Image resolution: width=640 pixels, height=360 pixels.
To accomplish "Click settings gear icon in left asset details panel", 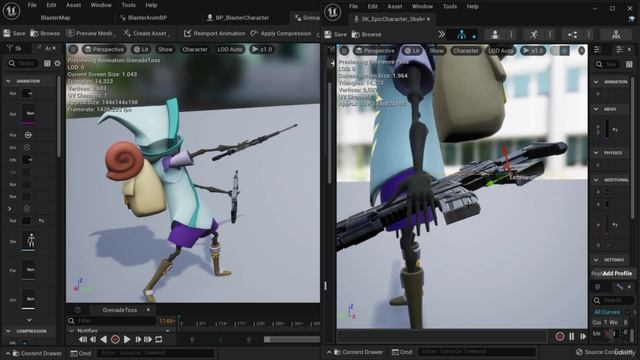I will (58, 63).
